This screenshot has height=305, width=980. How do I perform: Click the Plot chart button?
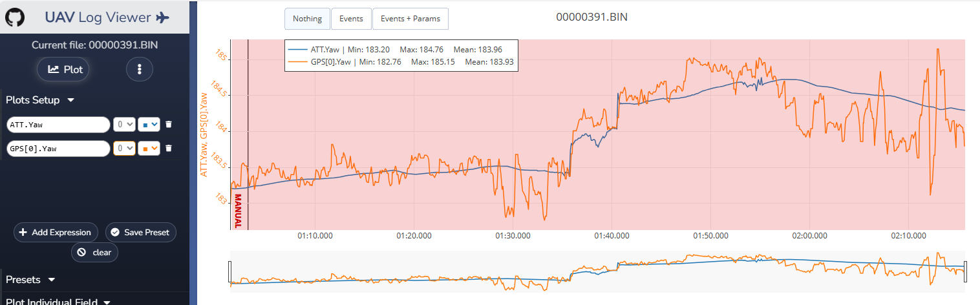click(66, 69)
